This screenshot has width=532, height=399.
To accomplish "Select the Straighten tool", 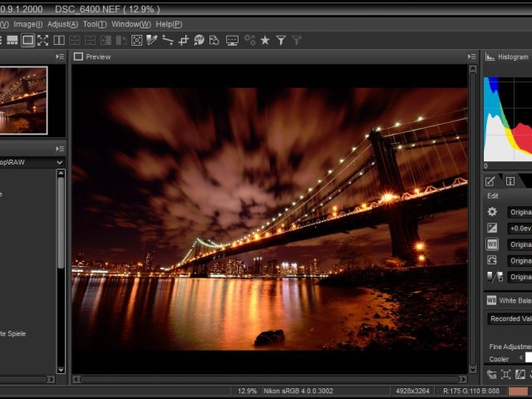I will (x=168, y=41).
